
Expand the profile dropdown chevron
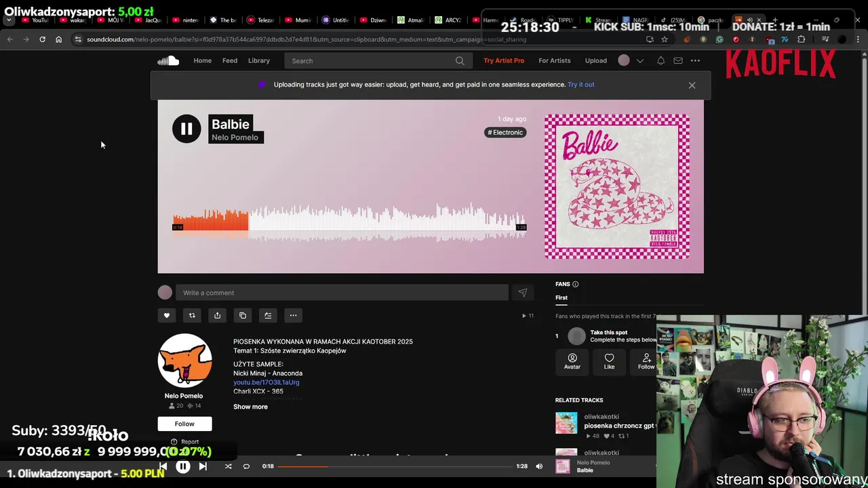point(639,61)
